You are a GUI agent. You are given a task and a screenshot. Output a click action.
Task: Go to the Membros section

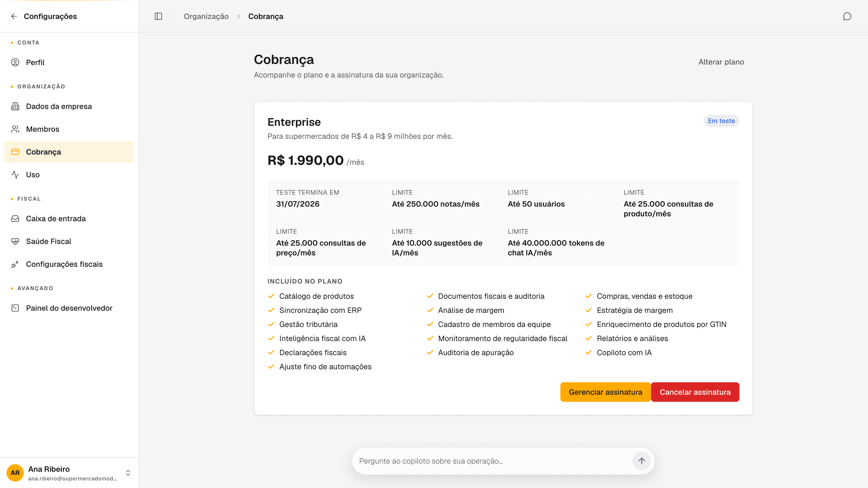pyautogui.click(x=69, y=129)
